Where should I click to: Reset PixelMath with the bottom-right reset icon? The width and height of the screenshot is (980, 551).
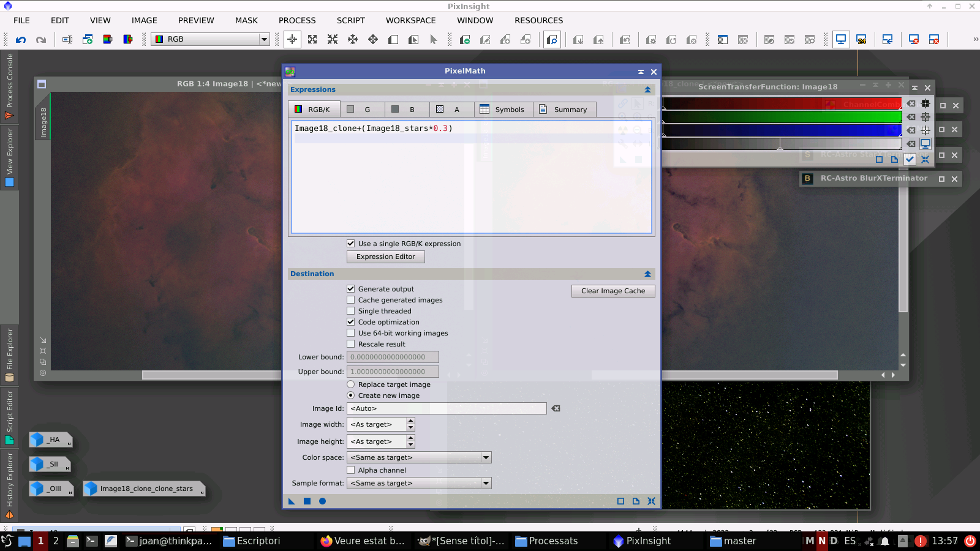[x=651, y=501]
